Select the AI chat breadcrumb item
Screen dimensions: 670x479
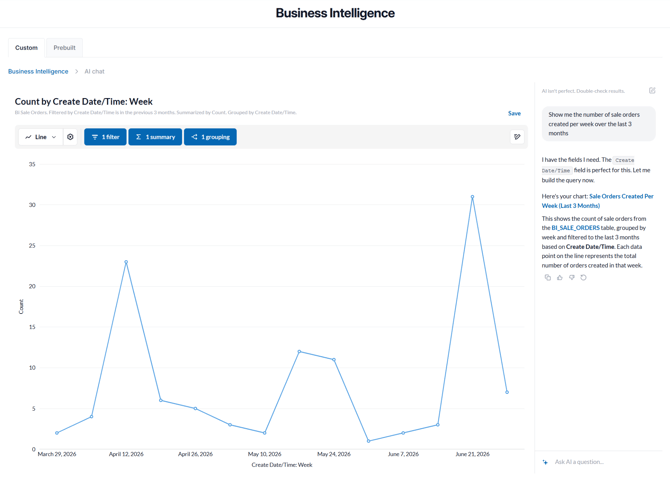point(94,71)
